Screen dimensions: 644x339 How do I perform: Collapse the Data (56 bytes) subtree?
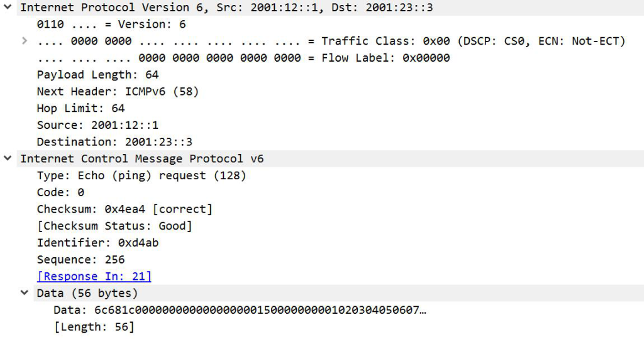[25, 292]
